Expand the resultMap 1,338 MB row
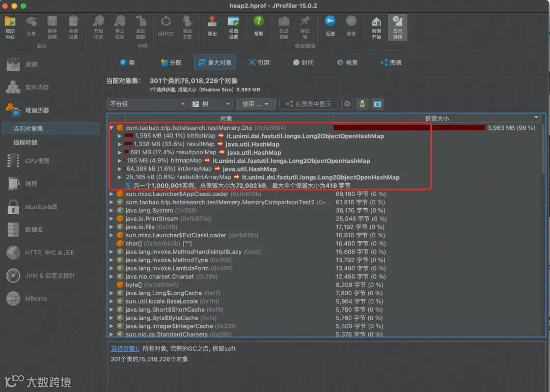Viewport: 550px width, 392px height. [x=120, y=144]
